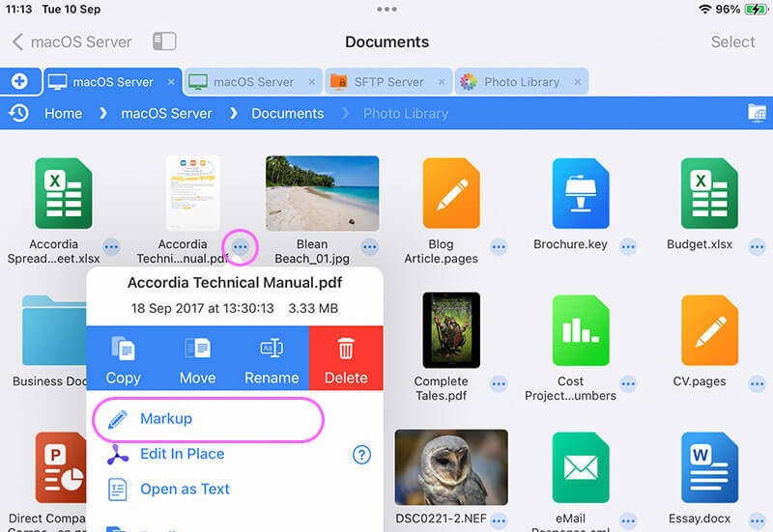This screenshot has height=532, width=773.
Task: Go back to macOS Server
Action: click(x=72, y=42)
